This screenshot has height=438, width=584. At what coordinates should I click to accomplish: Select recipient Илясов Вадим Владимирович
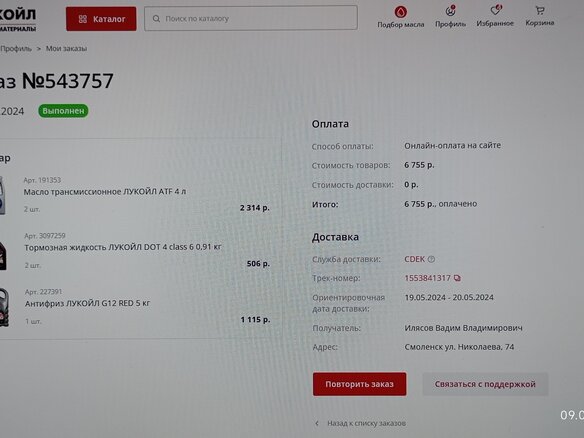[x=463, y=328]
